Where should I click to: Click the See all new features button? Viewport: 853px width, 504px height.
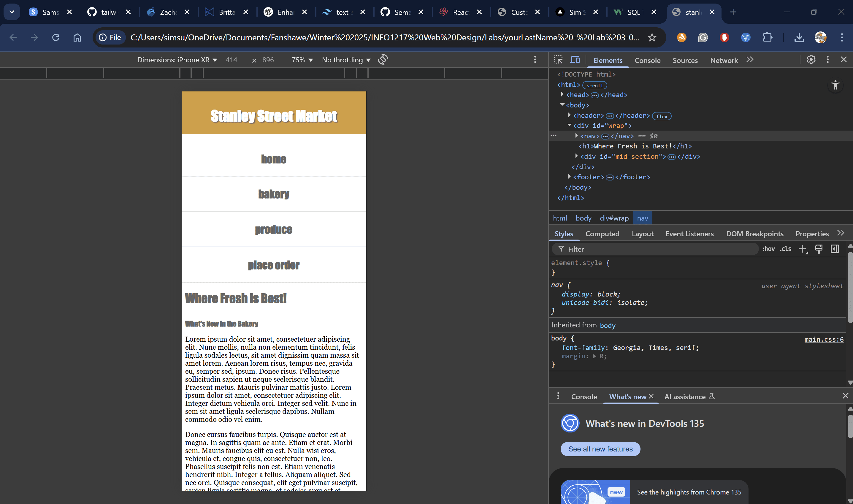(600, 448)
